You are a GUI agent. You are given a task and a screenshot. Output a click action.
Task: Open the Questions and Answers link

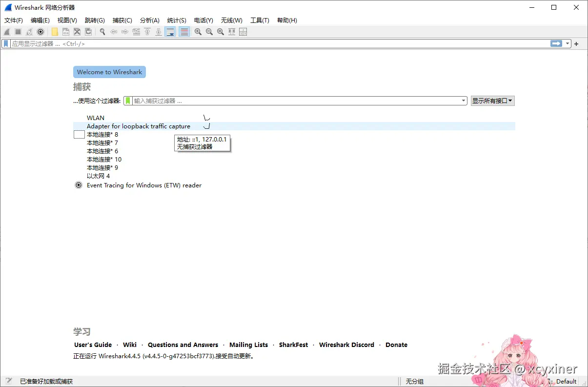click(x=183, y=345)
